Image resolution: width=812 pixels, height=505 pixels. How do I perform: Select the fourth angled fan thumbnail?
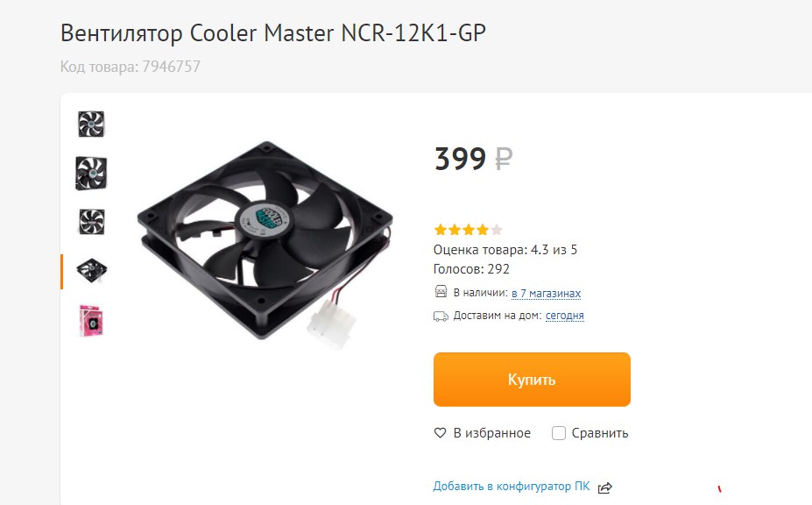(x=92, y=270)
